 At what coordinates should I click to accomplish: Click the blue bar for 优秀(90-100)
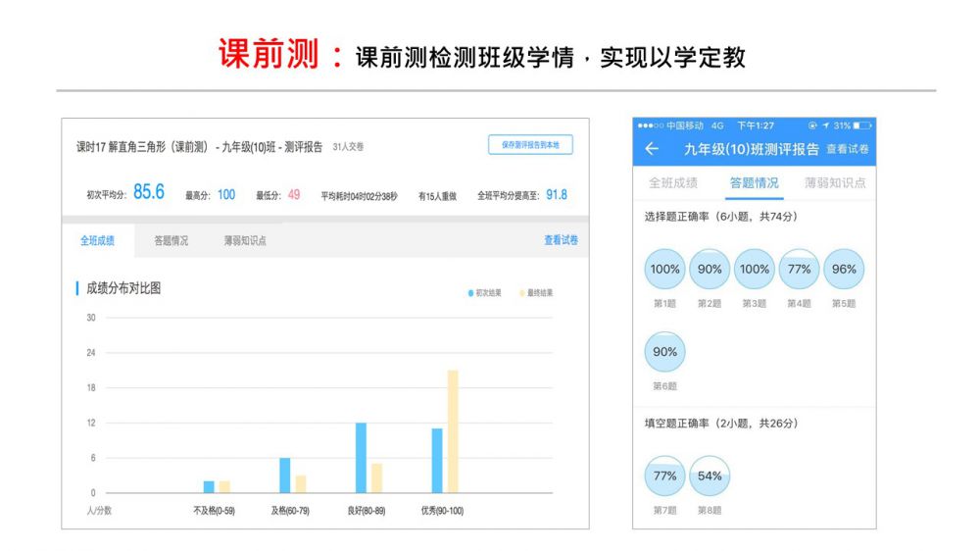pyautogui.click(x=437, y=461)
